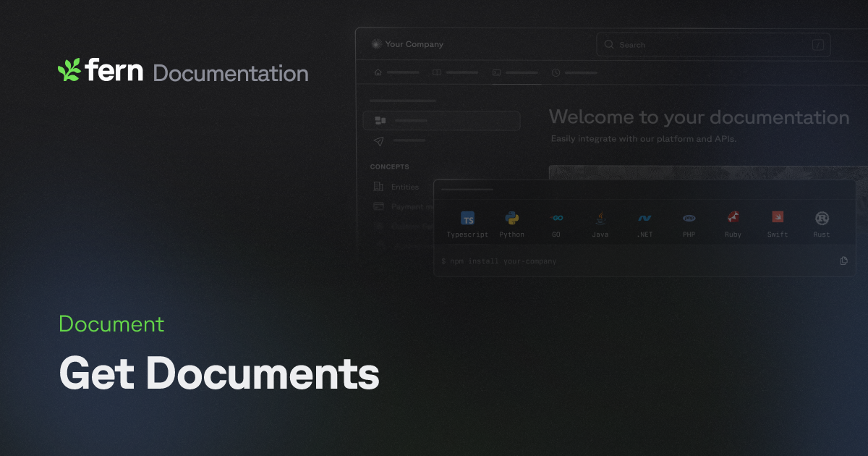Click the Python label text
868x456 pixels.
pyautogui.click(x=512, y=235)
